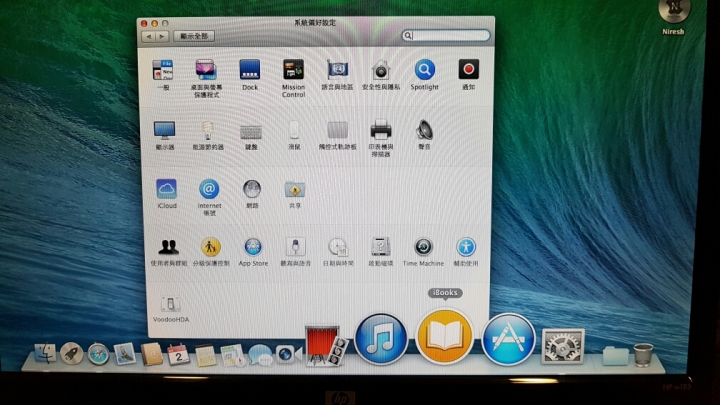Open Contacts book in the Dock
The image size is (720, 405).
pos(152,354)
